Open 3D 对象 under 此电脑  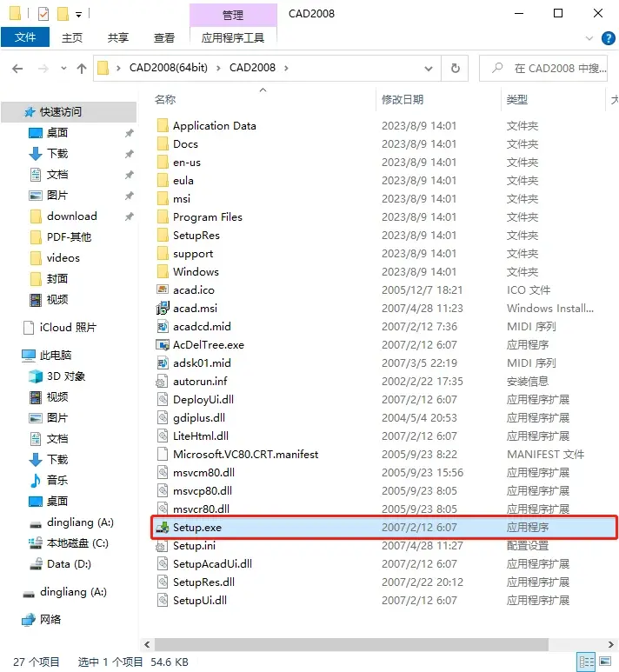coord(65,376)
